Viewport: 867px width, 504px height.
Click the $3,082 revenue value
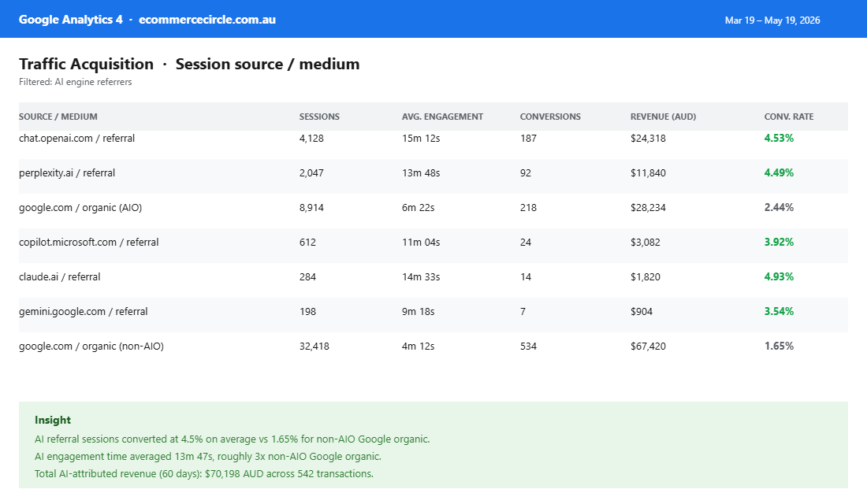point(646,242)
